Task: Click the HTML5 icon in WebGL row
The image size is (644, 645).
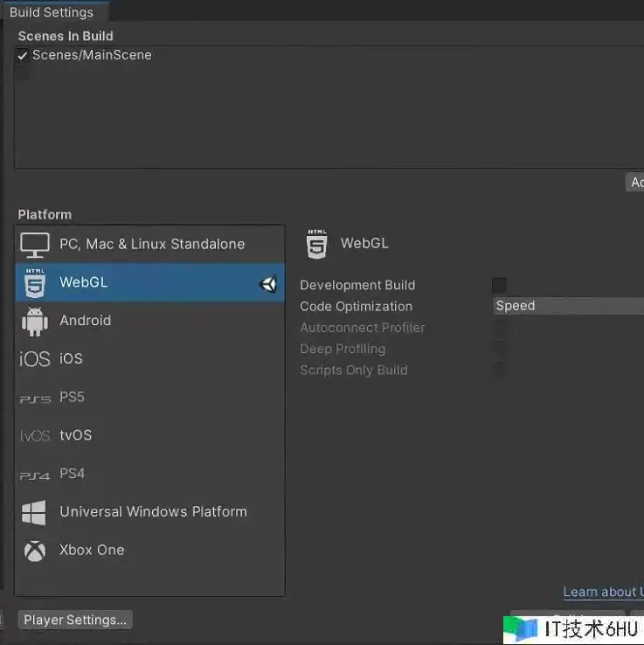Action: coord(35,283)
